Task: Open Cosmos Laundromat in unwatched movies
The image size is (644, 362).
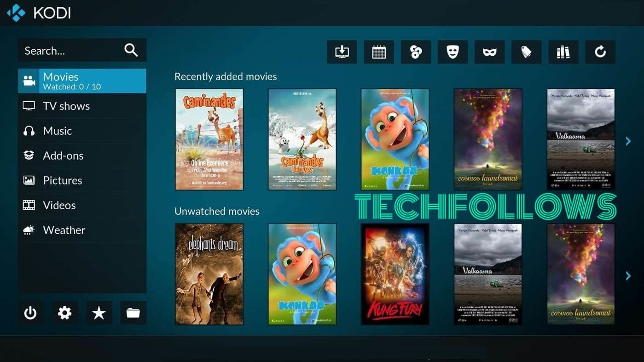Action: click(581, 274)
